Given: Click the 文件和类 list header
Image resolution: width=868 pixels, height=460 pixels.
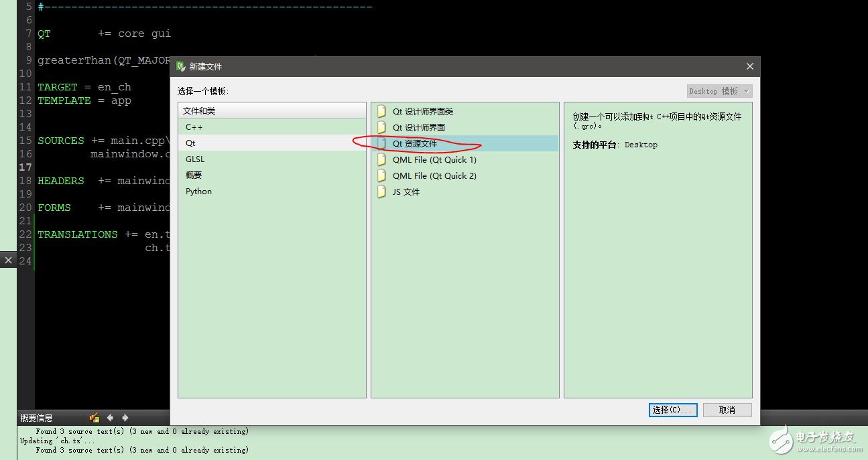Looking at the screenshot, I should 272,111.
